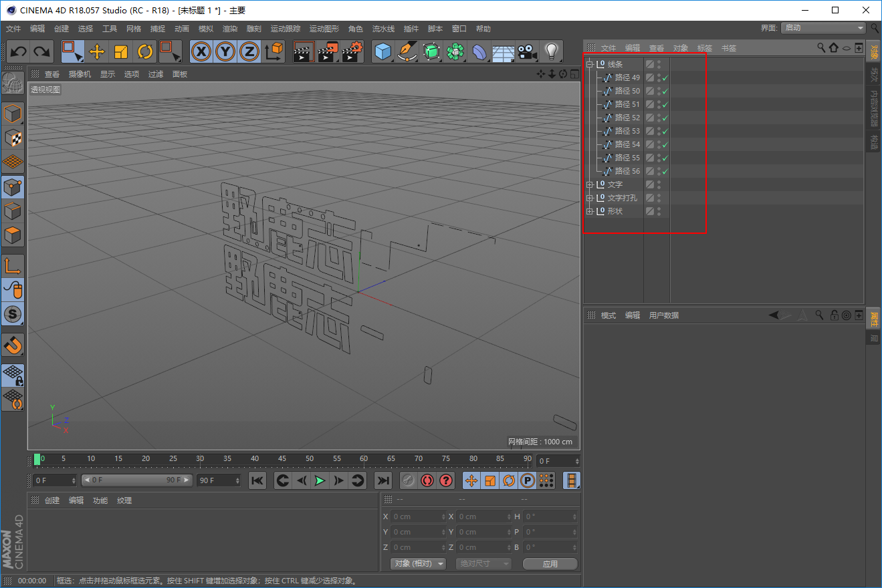The height and width of the screenshot is (588, 882).
Task: Render the active view
Action: click(304, 51)
